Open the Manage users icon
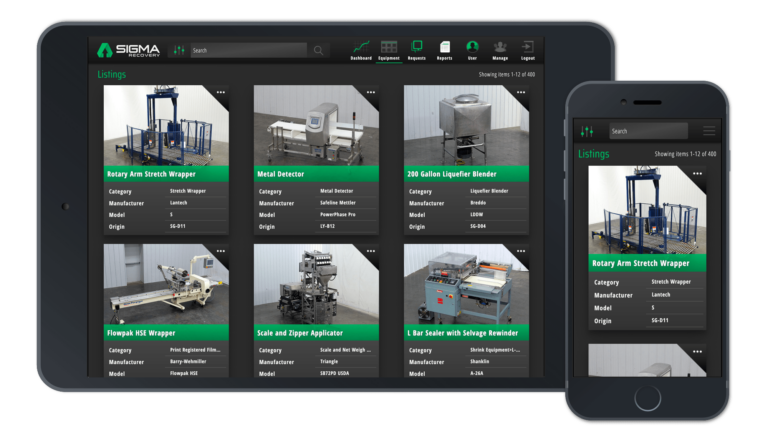The image size is (768, 442). 500,47
